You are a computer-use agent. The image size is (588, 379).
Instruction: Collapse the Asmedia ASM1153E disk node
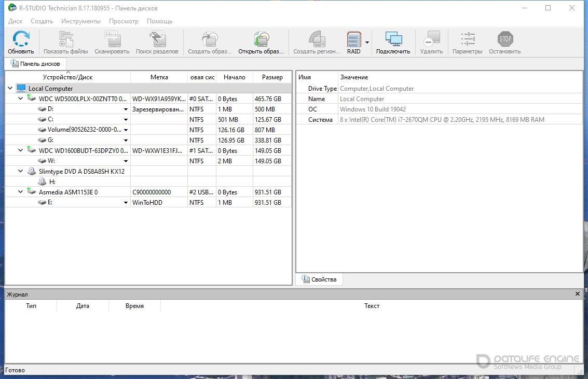[21, 192]
